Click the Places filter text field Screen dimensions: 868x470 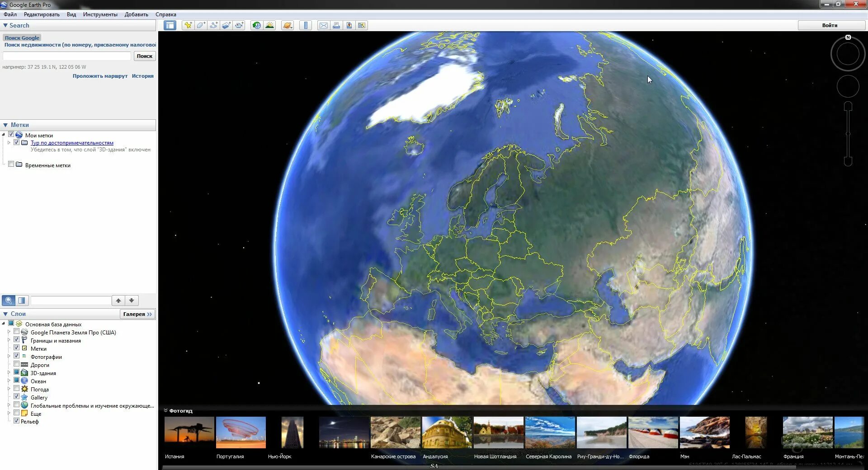(71, 301)
